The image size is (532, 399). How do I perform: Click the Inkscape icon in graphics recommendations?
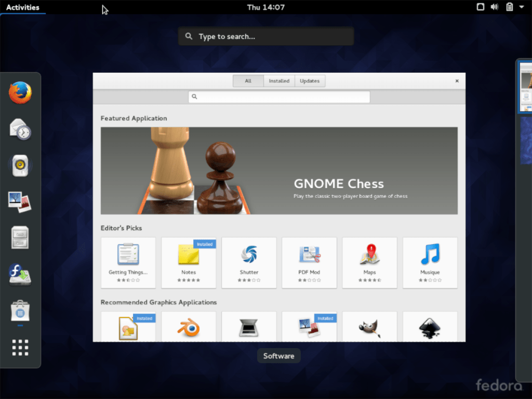(x=430, y=327)
